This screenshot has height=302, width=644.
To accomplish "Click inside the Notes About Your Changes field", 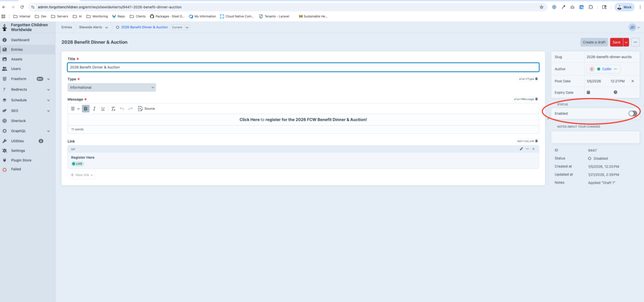I will tap(594, 137).
